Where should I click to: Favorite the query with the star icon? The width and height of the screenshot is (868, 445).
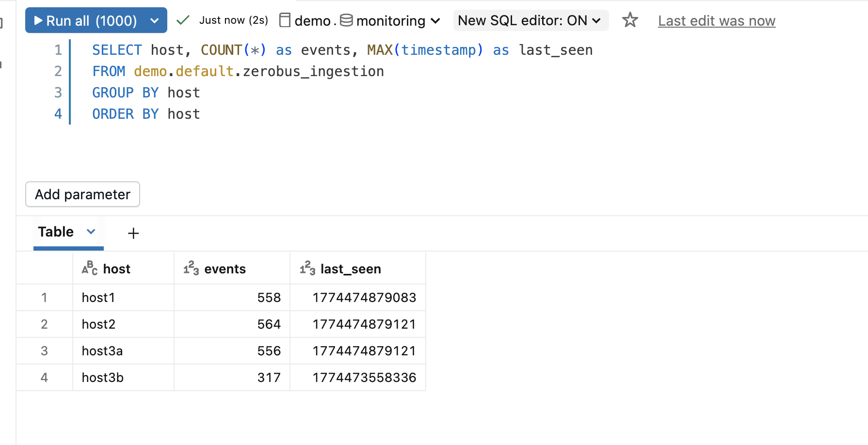pyautogui.click(x=630, y=20)
